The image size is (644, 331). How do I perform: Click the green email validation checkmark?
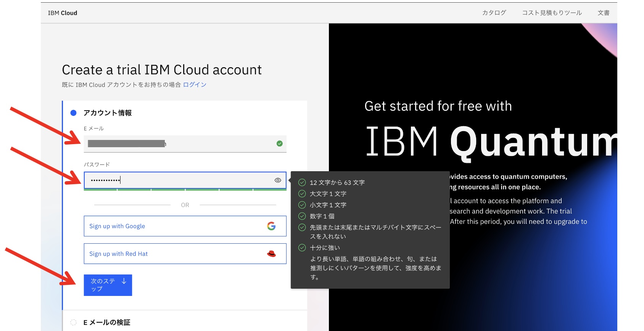280,144
